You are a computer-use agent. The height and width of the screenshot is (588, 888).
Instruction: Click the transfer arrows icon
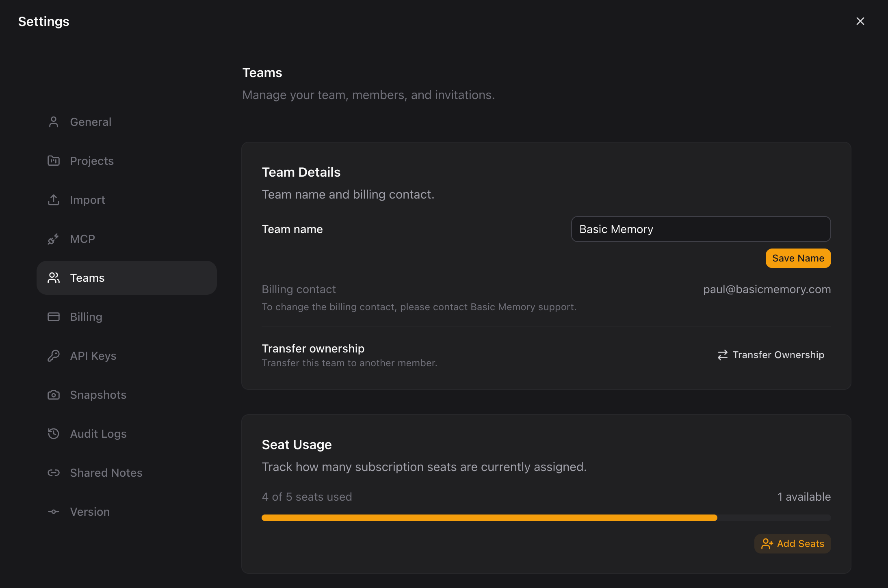pyautogui.click(x=723, y=355)
